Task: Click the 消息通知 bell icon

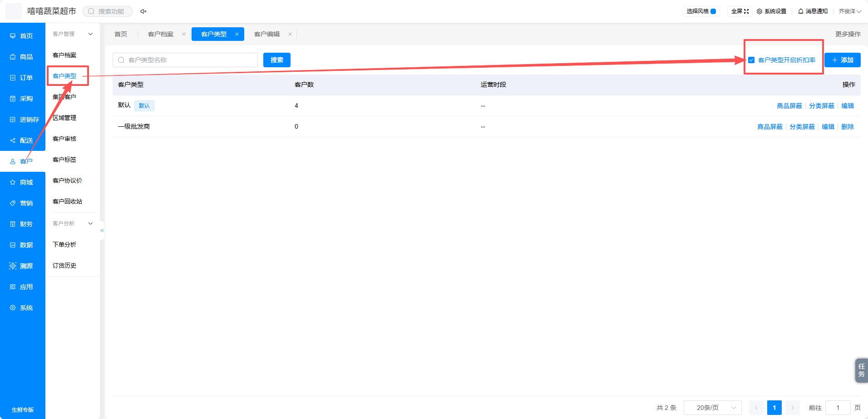Action: pyautogui.click(x=801, y=11)
